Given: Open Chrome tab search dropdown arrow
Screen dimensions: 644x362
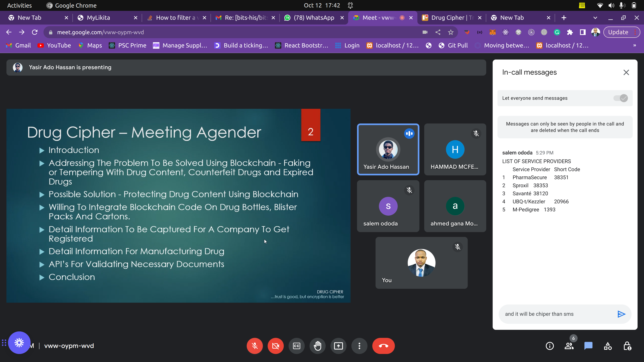Looking at the screenshot, I should (x=595, y=18).
